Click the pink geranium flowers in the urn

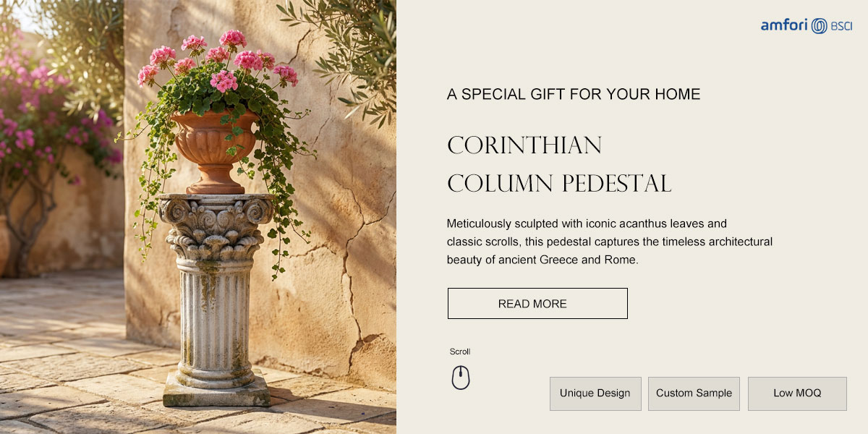(217, 60)
